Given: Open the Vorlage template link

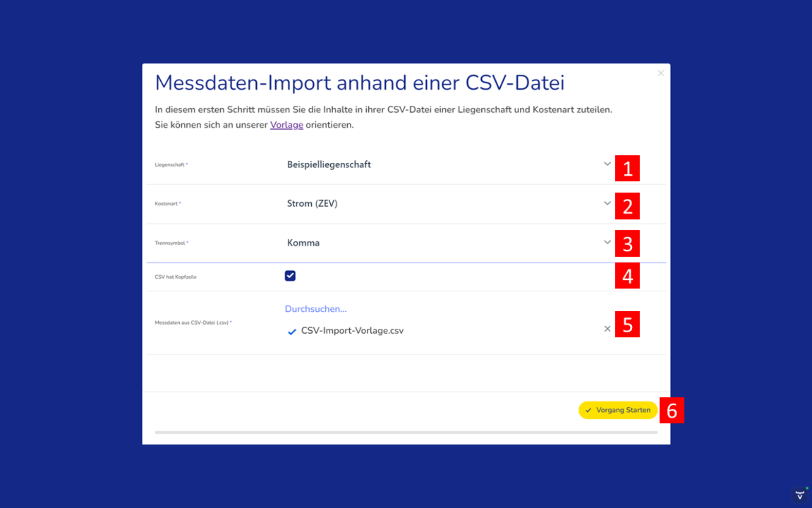Looking at the screenshot, I should coord(286,125).
